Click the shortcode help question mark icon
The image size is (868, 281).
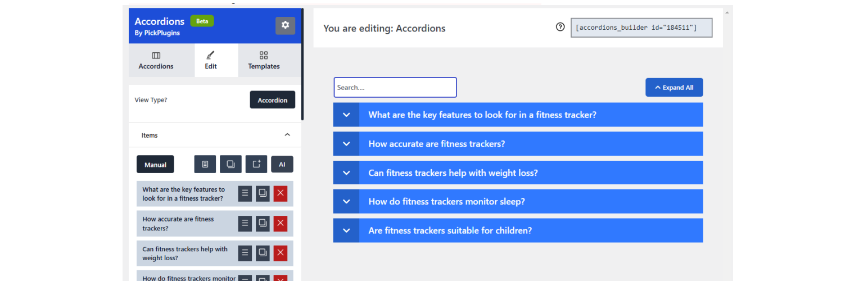560,27
